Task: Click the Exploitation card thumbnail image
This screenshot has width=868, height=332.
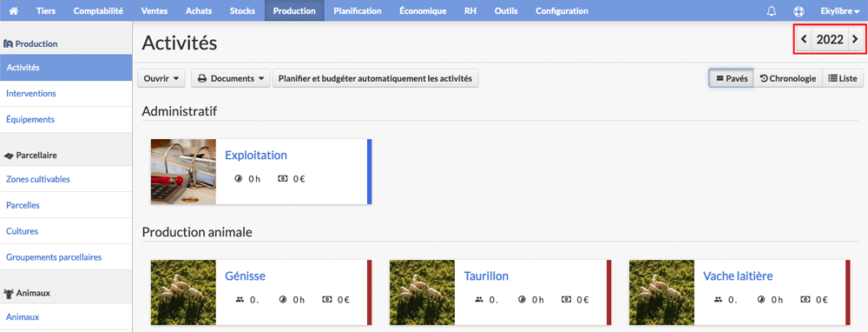Action: click(183, 172)
